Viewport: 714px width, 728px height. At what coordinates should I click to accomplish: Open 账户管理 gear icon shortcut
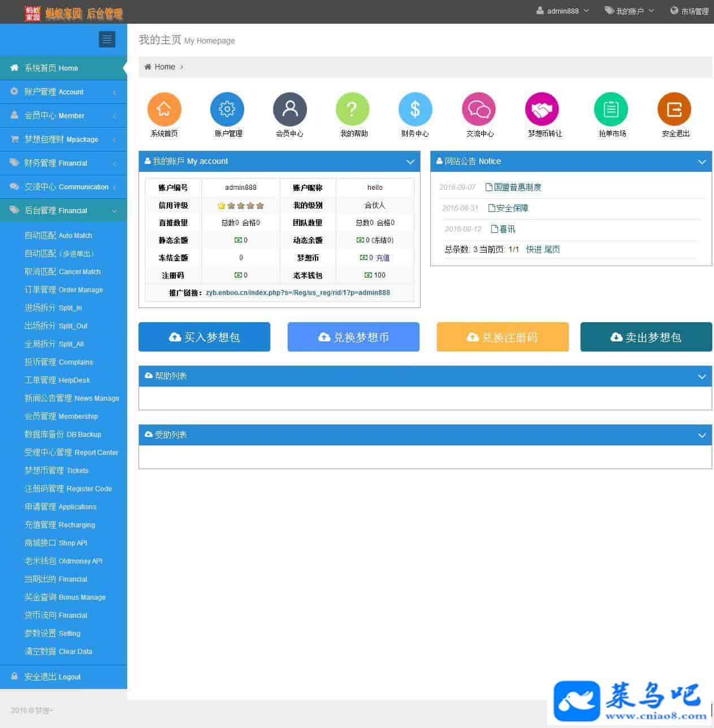pos(227,110)
